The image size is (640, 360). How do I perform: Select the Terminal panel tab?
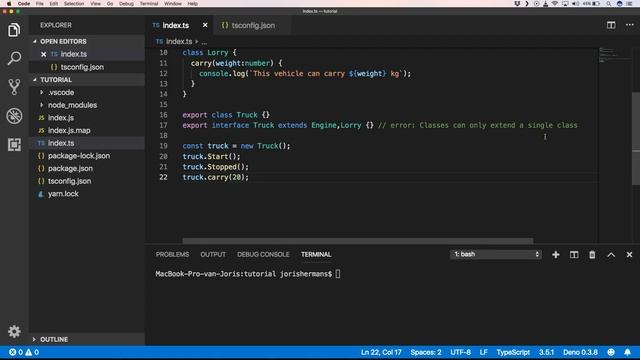coord(316,255)
